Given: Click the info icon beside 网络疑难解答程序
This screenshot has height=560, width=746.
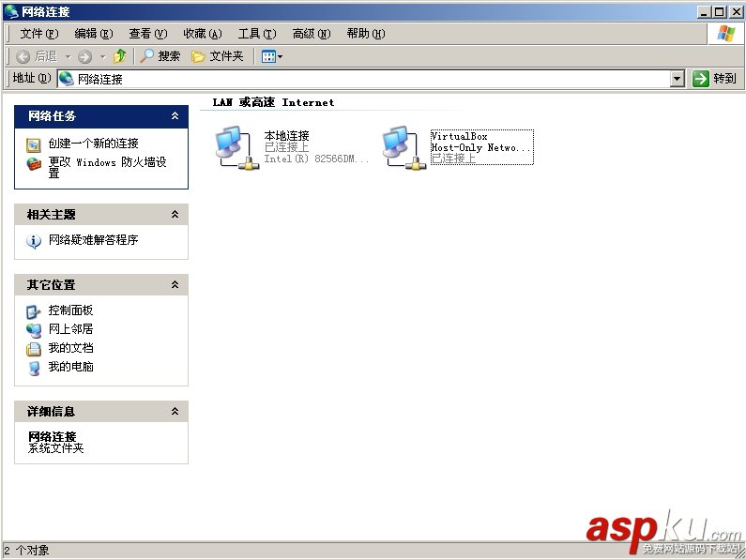Looking at the screenshot, I should (x=33, y=241).
